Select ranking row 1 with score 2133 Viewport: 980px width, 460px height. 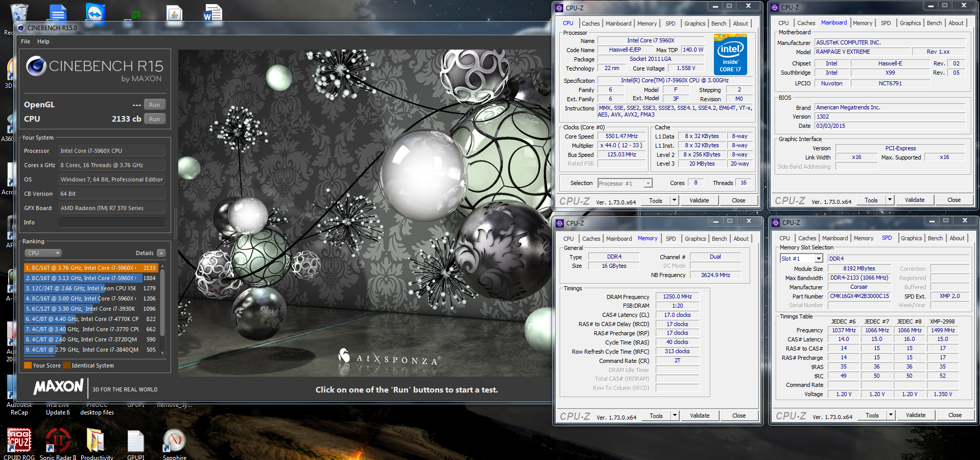(x=91, y=268)
